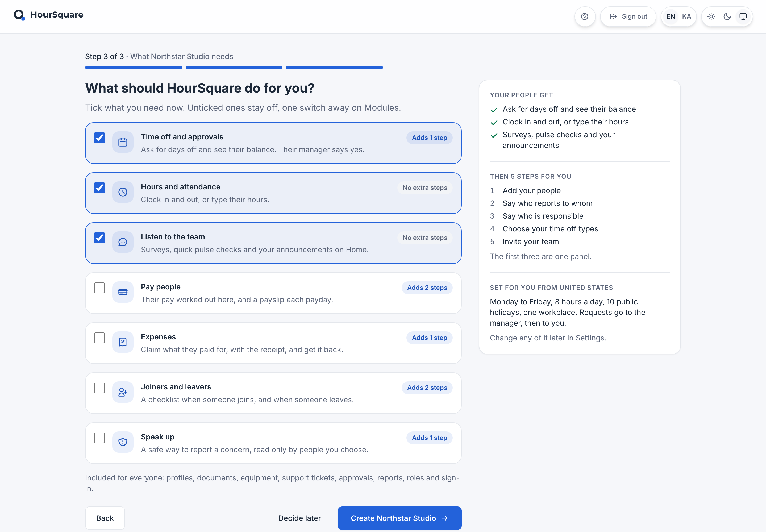766x532 pixels.
Task: Click "Choose your time off types" step
Action: pyautogui.click(x=550, y=229)
